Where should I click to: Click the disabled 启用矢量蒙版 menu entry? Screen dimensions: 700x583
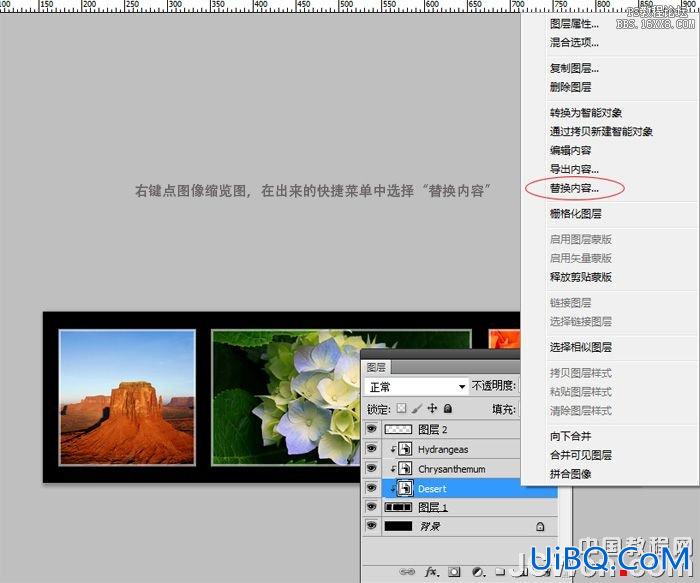click(581, 258)
